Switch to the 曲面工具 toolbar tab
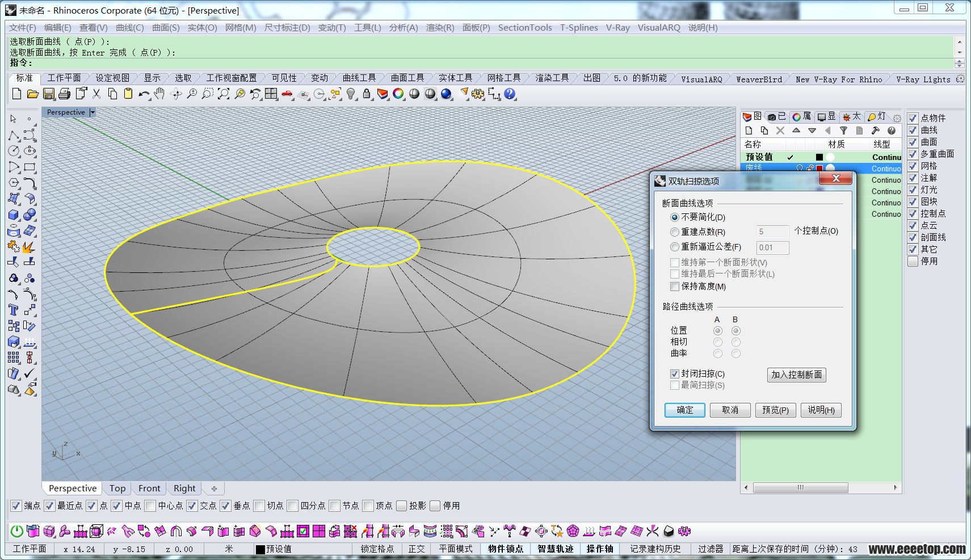Viewport: 971px width, 560px height. click(407, 78)
